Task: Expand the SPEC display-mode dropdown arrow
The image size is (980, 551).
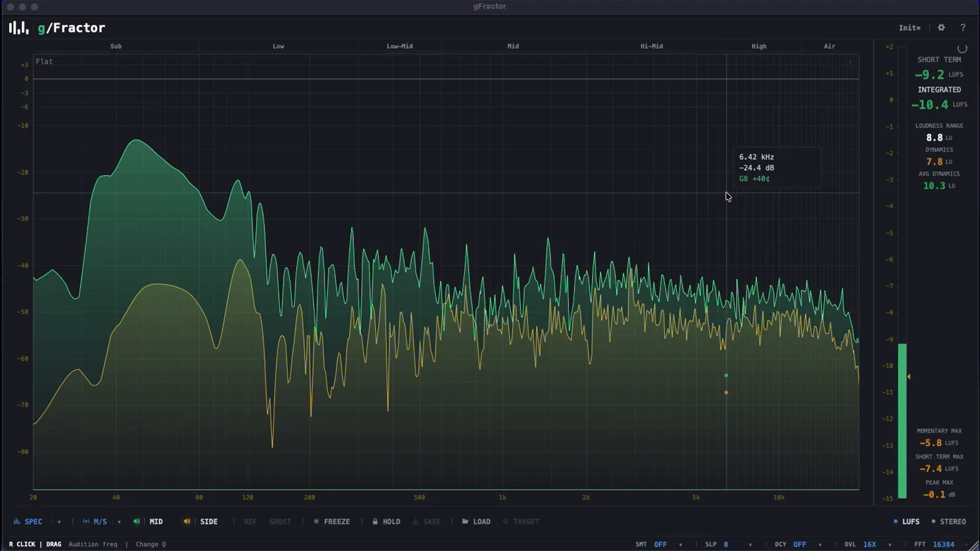Action: [x=59, y=522]
